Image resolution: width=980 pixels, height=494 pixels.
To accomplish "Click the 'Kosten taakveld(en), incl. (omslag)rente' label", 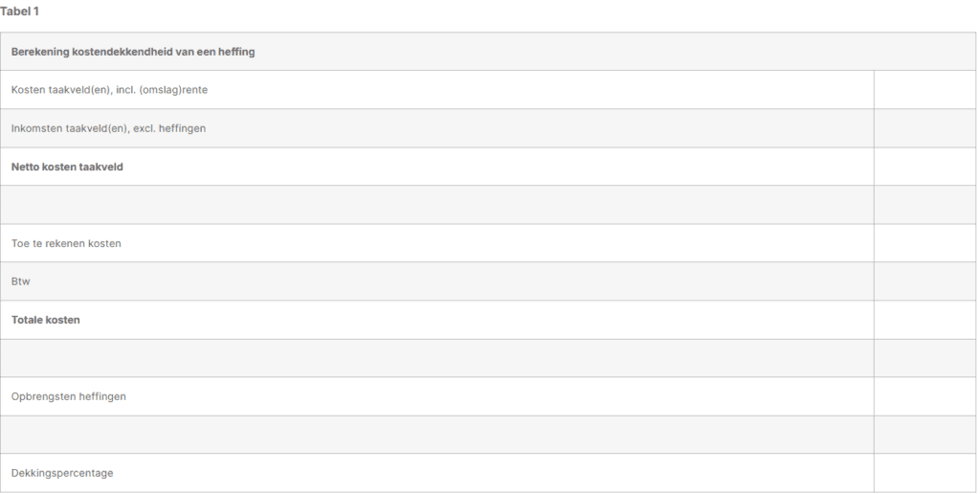I will pyautogui.click(x=109, y=90).
